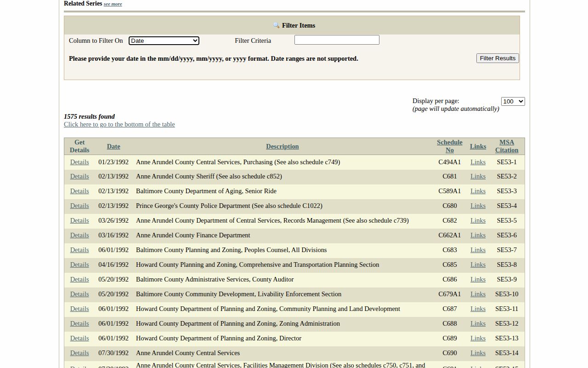The image size is (588, 368).
Task: Click the Filter Results button
Action: pos(498,58)
